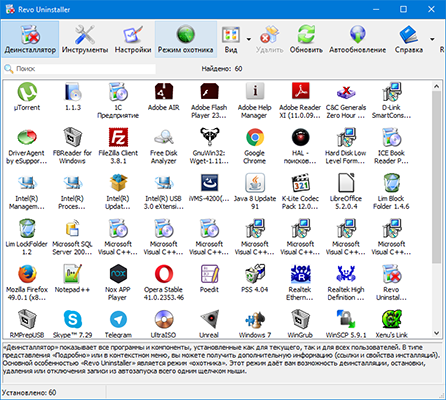
Task: Select the WinGrub icon
Action: tap(300, 319)
